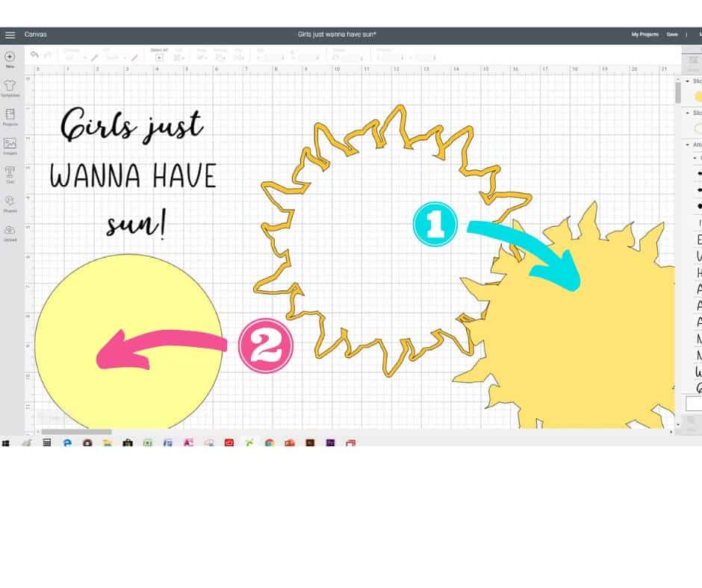
Task: Select the sun outline slice layer thumbnail
Action: 698,128
